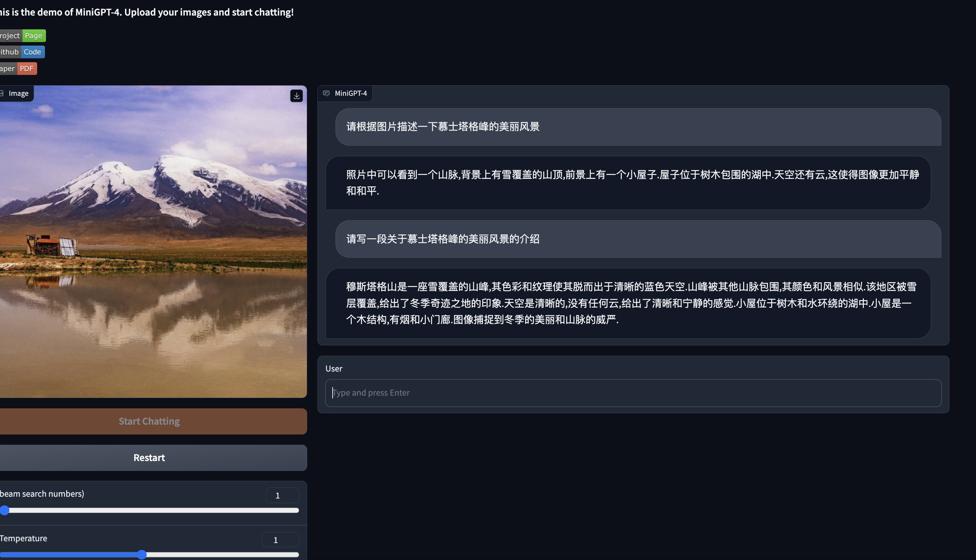Viewport: 976px width, 560px height.
Task: Click the beam search numbers slider
Action: pos(151,511)
